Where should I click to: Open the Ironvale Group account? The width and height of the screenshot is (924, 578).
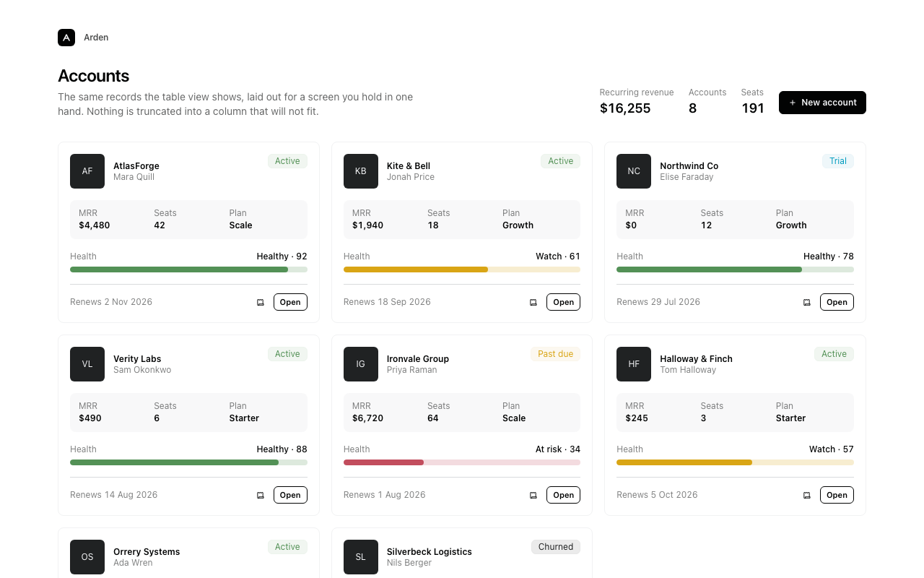(x=563, y=495)
